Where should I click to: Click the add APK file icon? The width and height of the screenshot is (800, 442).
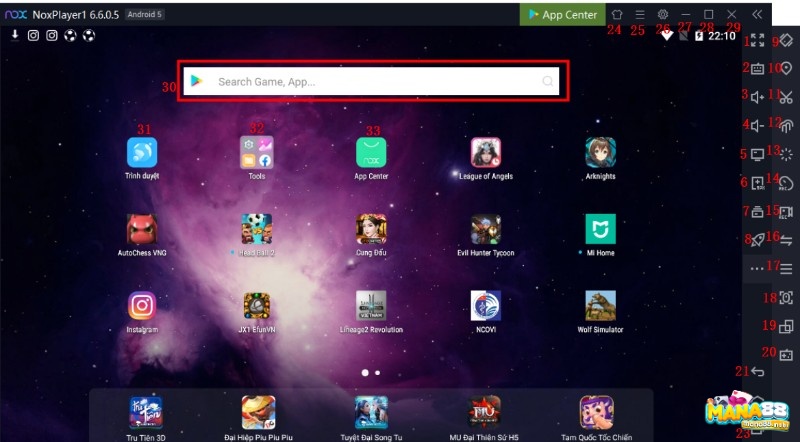click(x=758, y=183)
